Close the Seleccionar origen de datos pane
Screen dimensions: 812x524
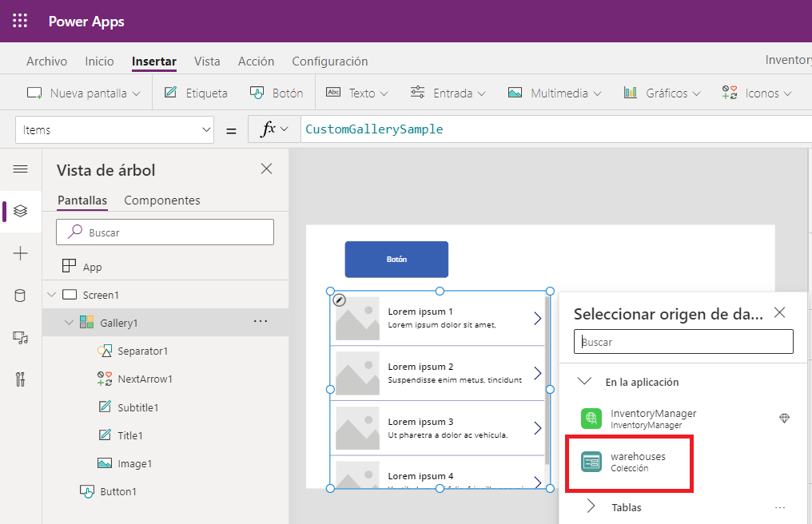[x=779, y=312]
